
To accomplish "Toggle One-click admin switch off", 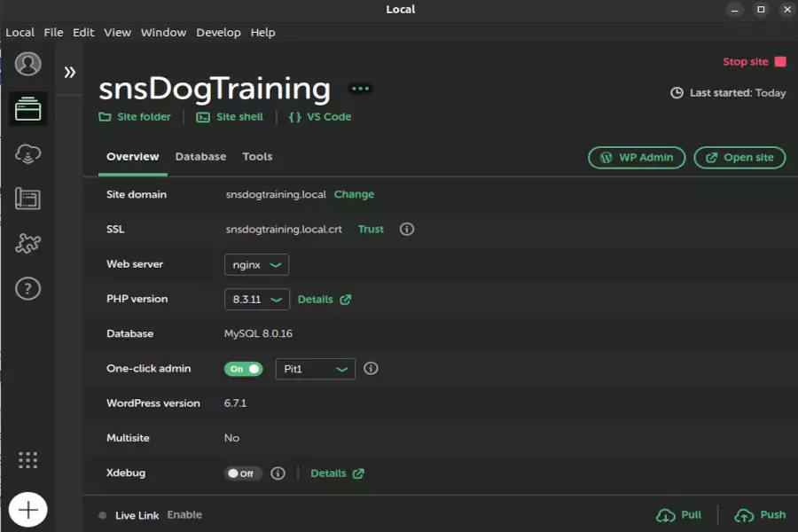I will click(243, 369).
